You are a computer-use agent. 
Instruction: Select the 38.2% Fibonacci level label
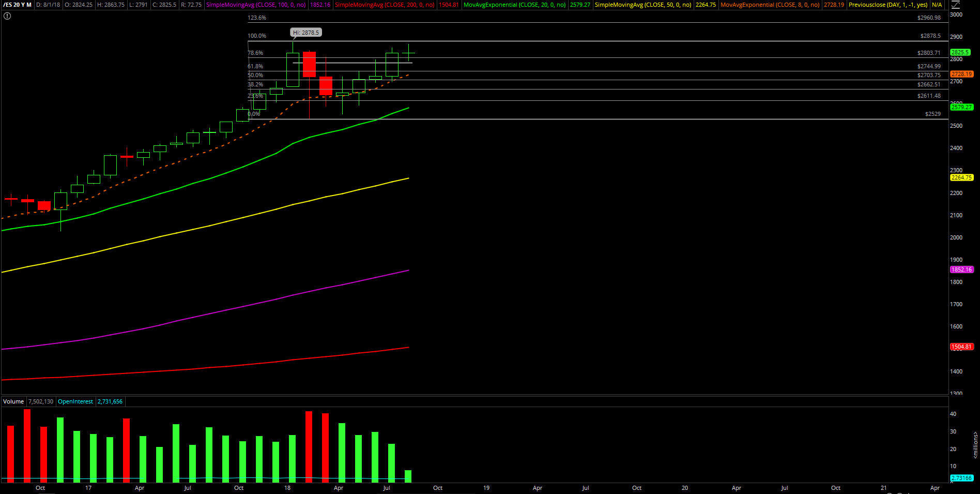coord(255,84)
